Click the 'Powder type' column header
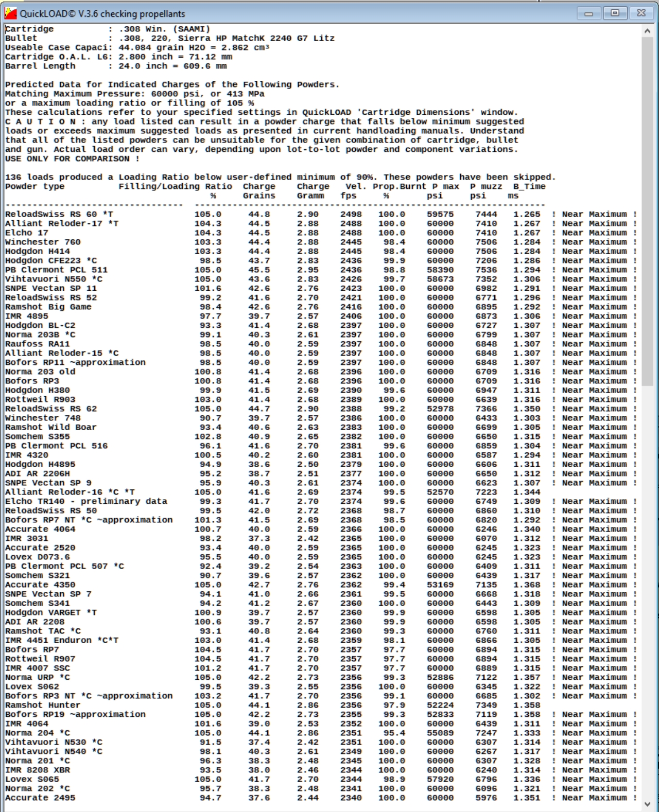This screenshot has width=659, height=812. 34,187
